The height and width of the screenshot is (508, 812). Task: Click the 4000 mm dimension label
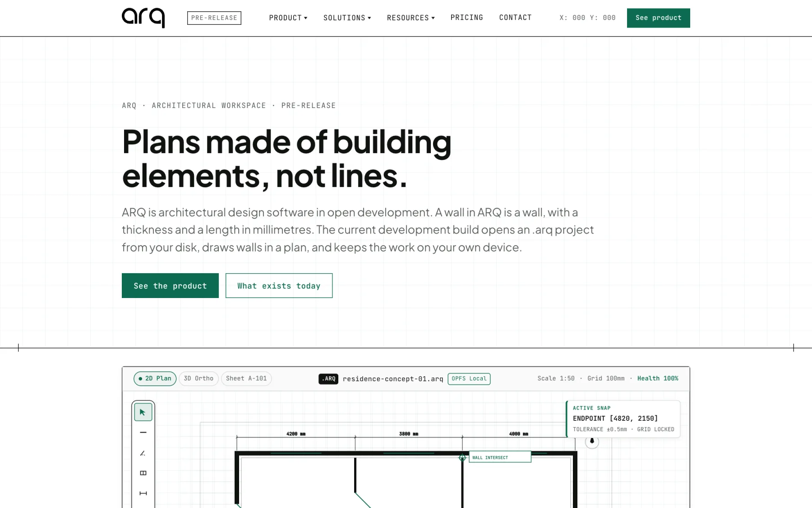click(x=519, y=434)
